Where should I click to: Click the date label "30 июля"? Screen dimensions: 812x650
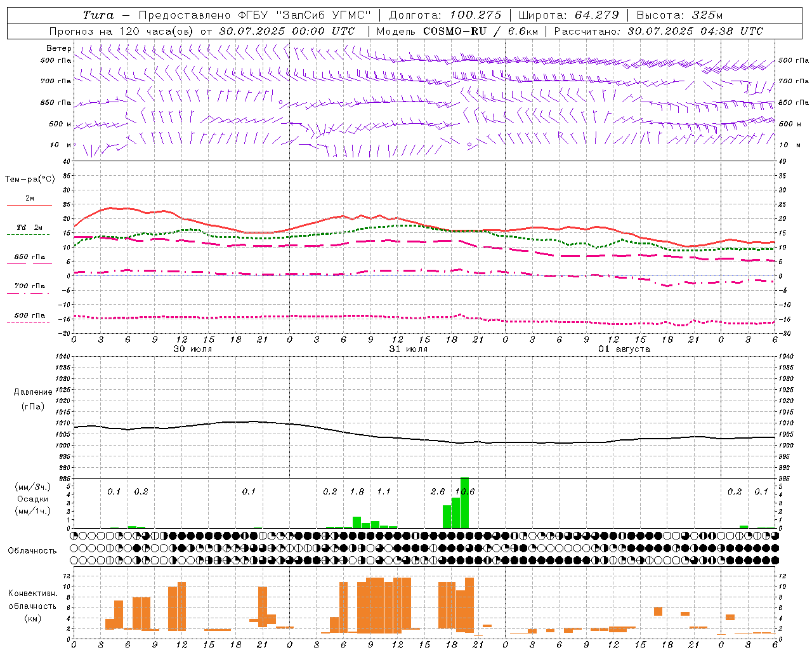point(193,349)
